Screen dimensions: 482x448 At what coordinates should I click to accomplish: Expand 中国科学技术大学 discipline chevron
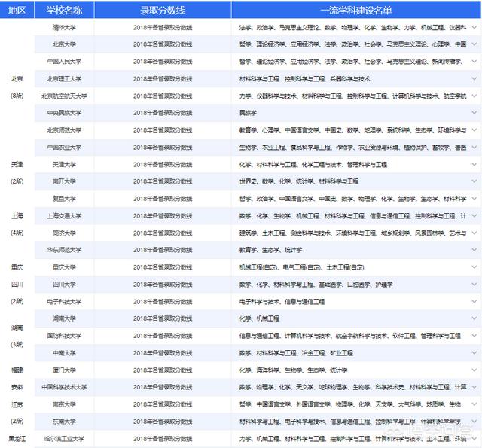[474, 387]
